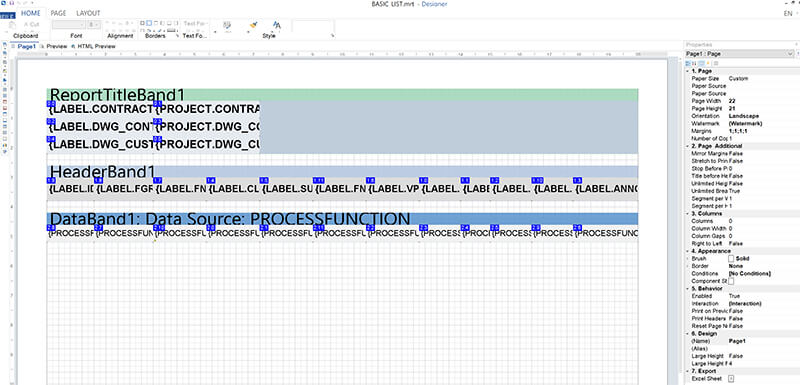Click Cut in the Clipboard group
The image size is (800, 385).
(31, 24)
